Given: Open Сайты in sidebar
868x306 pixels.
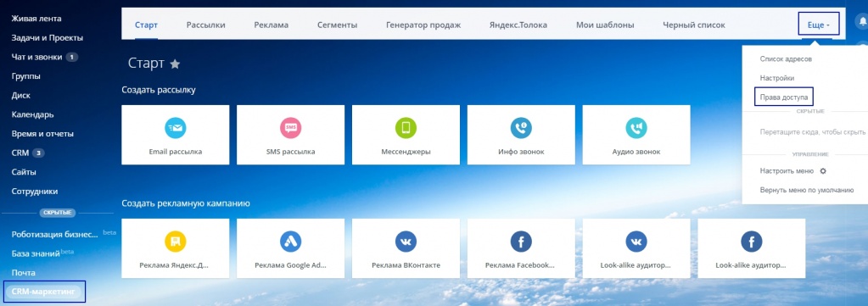Looking at the screenshot, I should (24, 171).
